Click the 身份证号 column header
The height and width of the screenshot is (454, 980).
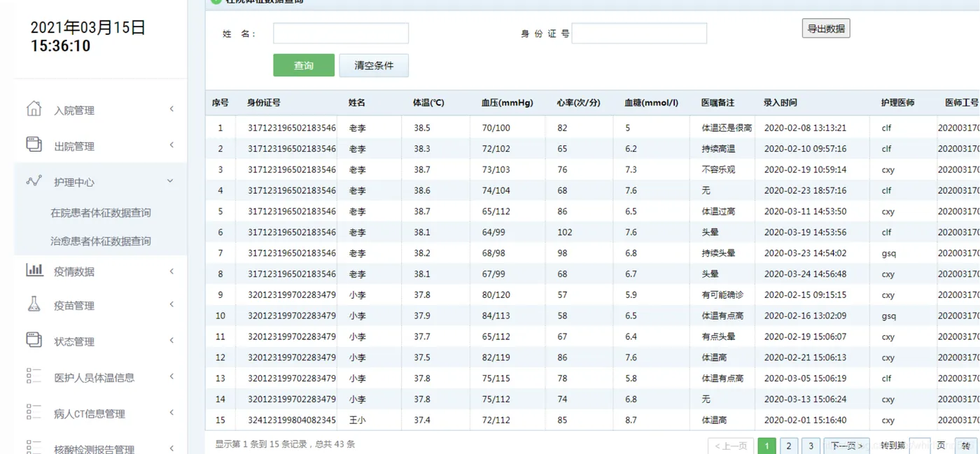(264, 103)
